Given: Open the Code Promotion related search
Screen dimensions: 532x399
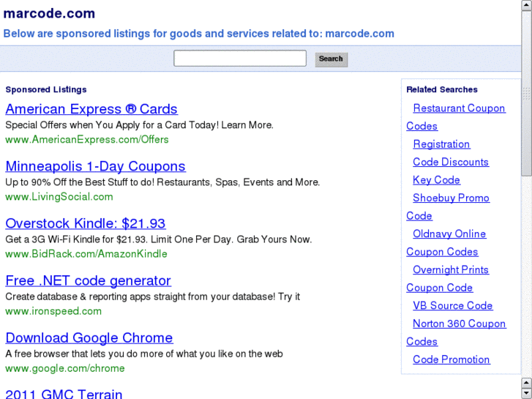Looking at the screenshot, I should [452, 359].
